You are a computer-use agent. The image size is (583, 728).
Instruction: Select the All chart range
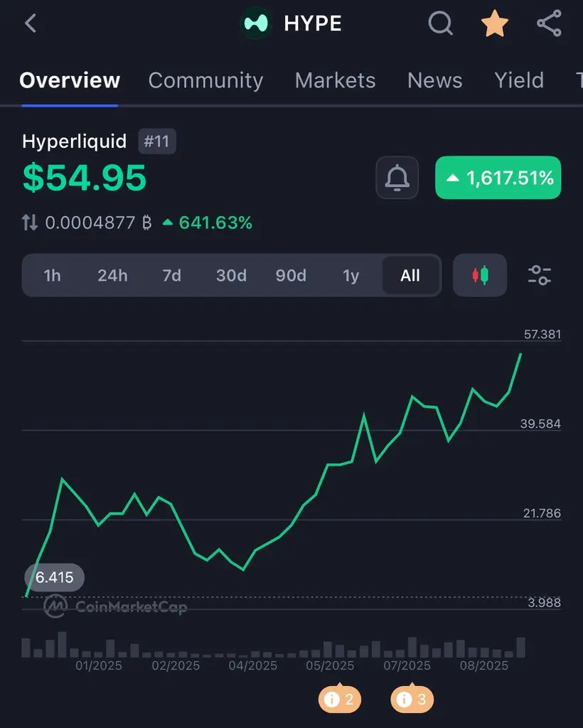point(410,275)
